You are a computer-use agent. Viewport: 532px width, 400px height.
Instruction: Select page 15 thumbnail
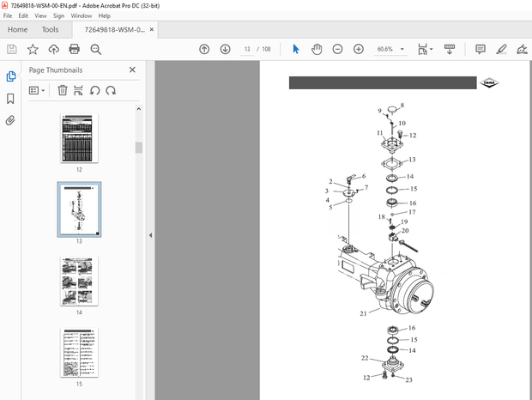(x=79, y=353)
